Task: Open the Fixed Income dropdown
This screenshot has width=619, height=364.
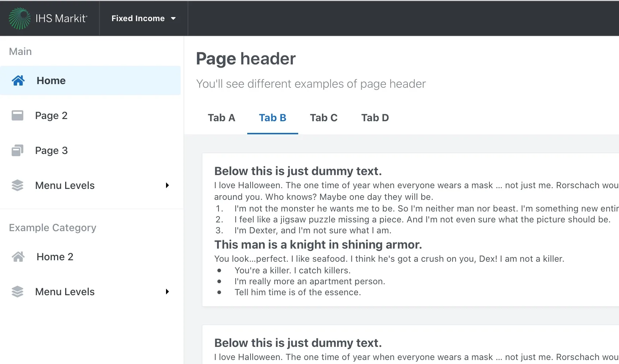Action: (x=143, y=19)
